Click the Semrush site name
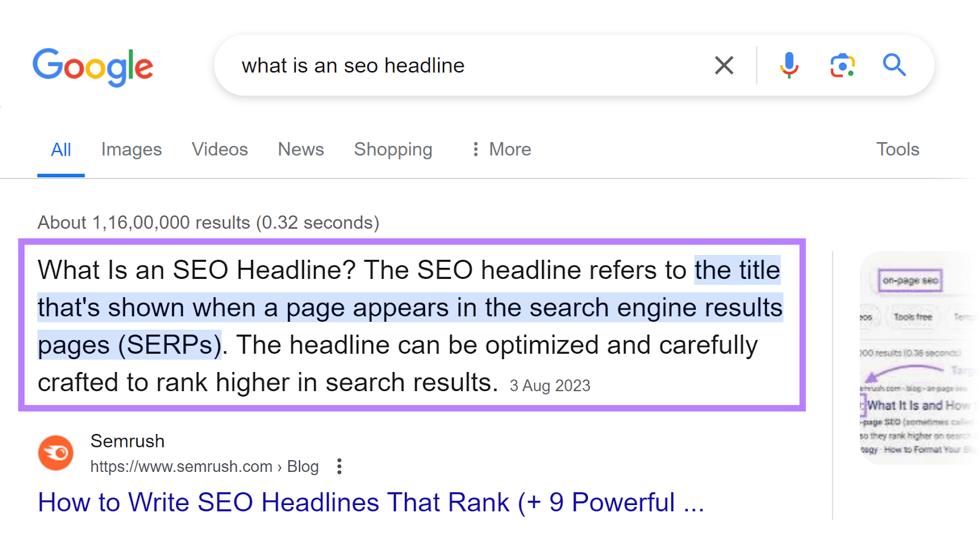Screen dimensions: 980x551 coord(127,441)
